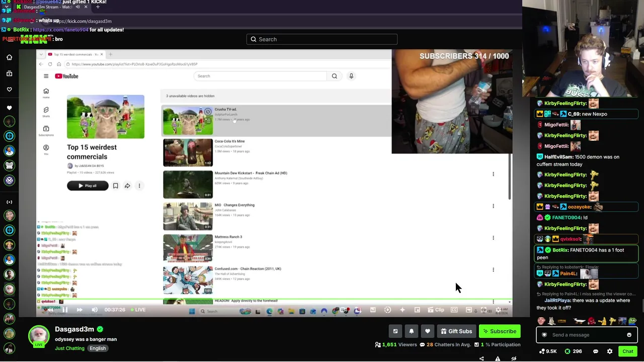Reload the YouTube page in streamed browser

tap(50, 64)
